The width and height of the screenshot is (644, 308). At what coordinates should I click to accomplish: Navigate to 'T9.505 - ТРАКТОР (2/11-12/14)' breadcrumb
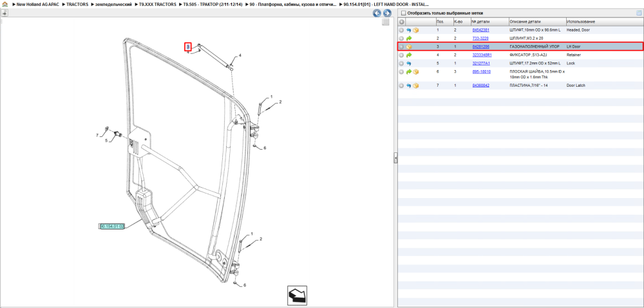click(x=213, y=4)
